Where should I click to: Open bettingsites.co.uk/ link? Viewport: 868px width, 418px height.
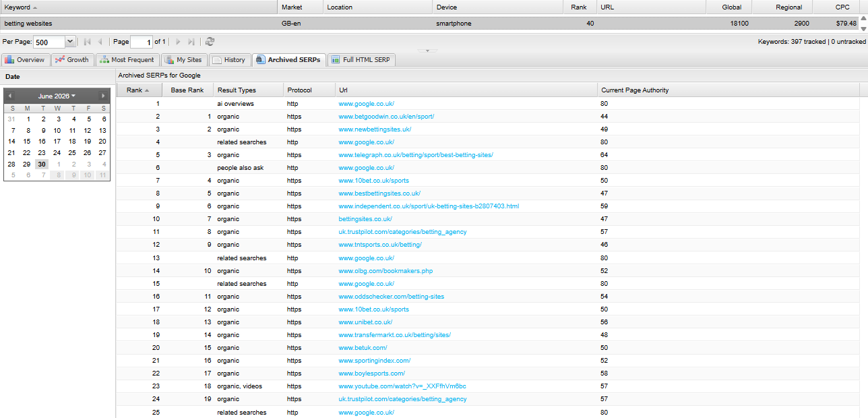(x=365, y=219)
